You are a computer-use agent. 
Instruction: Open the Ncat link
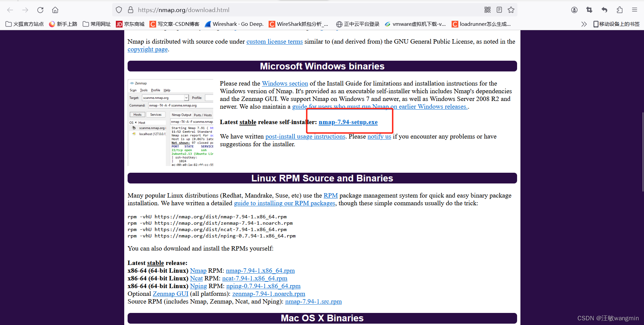click(x=196, y=278)
